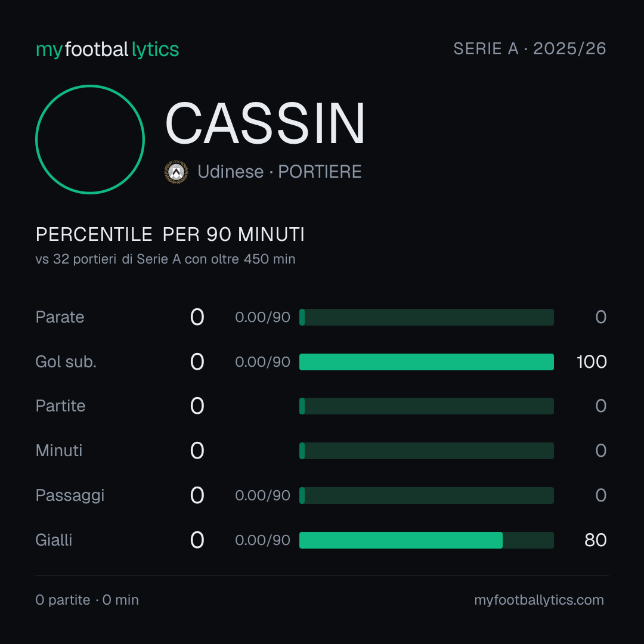Screen dimensions: 644x644
Task: Click the empty green player avatar circle
Action: click(x=90, y=139)
